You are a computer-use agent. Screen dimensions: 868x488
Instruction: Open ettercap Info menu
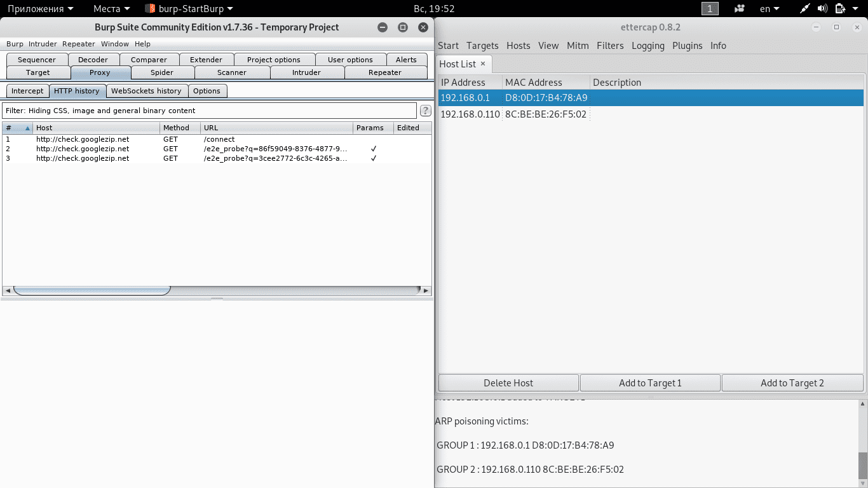pos(718,46)
